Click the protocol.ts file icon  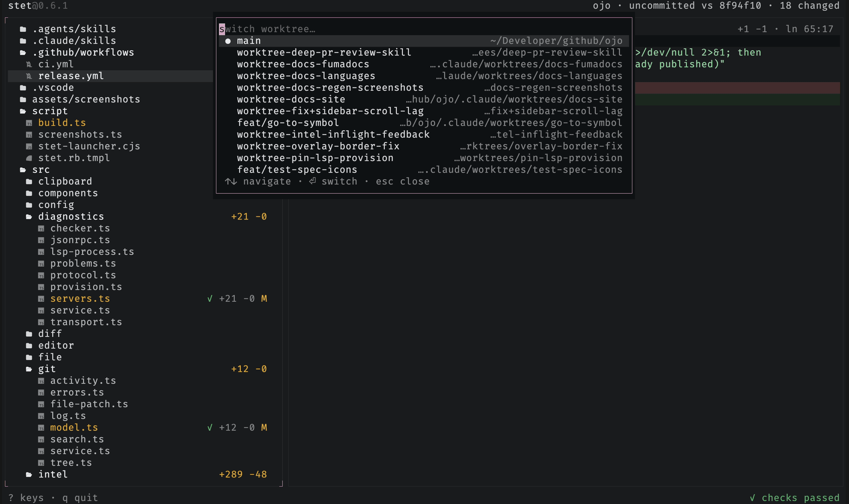click(41, 276)
